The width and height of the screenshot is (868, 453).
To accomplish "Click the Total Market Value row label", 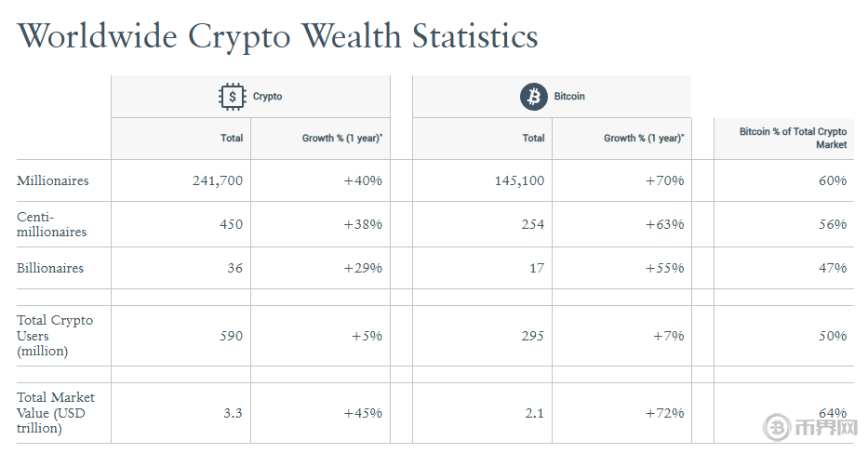I will (56, 412).
